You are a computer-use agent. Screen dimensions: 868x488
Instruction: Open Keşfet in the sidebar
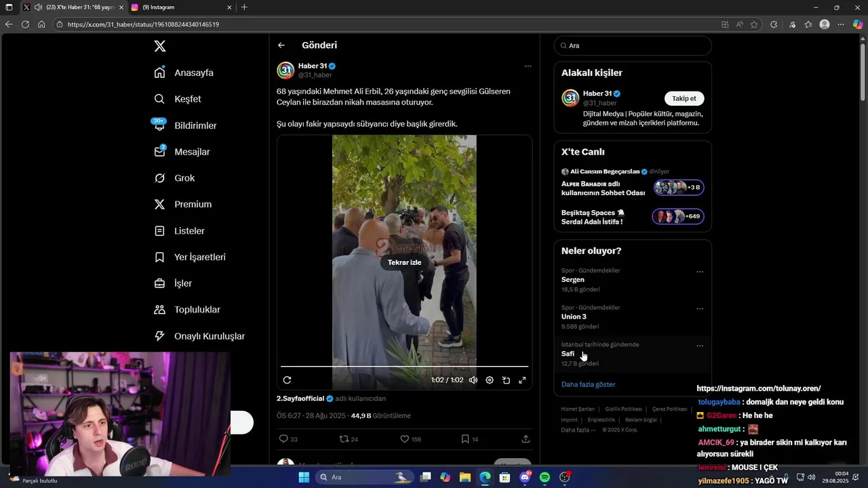click(178, 99)
